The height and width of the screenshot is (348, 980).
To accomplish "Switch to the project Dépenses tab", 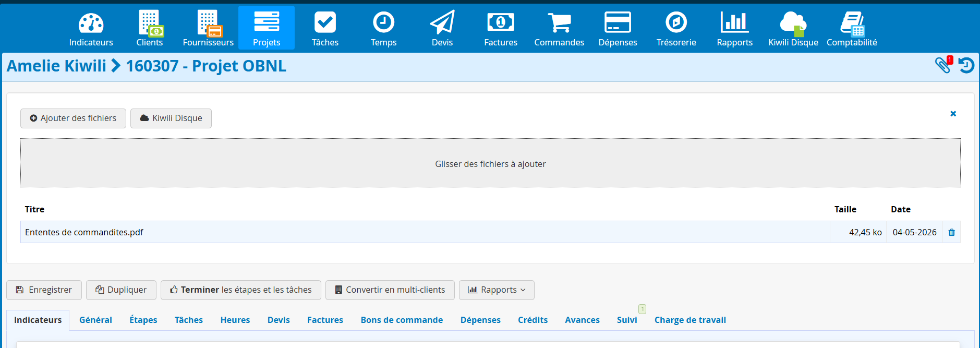I will click(480, 320).
